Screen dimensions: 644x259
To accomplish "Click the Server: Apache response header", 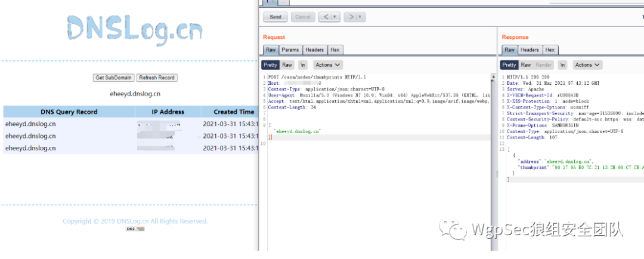I will pyautogui.click(x=525, y=89).
